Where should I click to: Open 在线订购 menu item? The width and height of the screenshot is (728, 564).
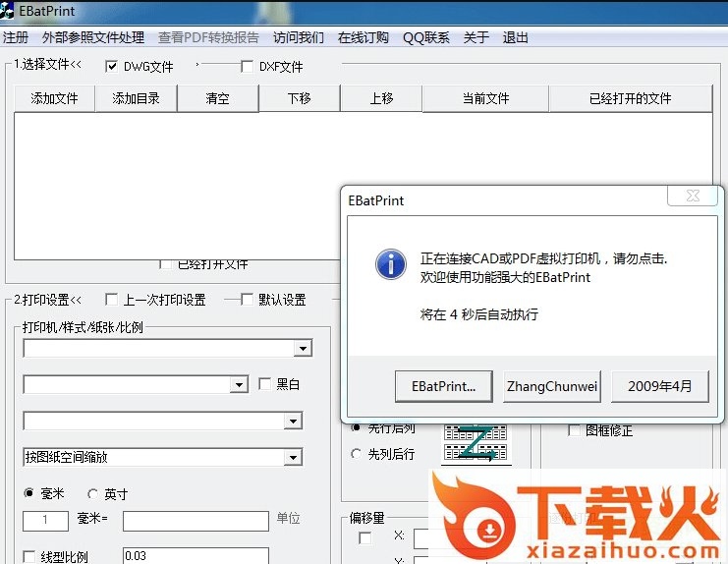click(x=364, y=37)
